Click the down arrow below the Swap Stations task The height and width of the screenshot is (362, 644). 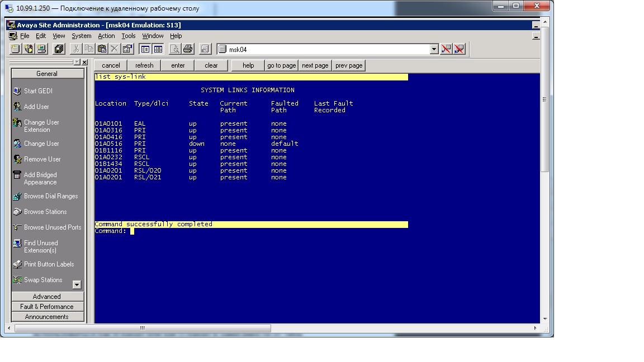tap(77, 284)
